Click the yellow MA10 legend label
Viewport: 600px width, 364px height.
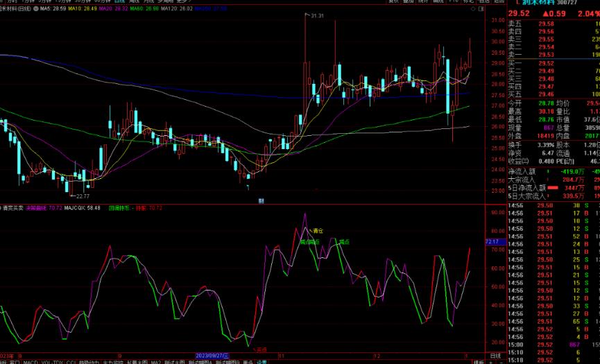point(83,8)
